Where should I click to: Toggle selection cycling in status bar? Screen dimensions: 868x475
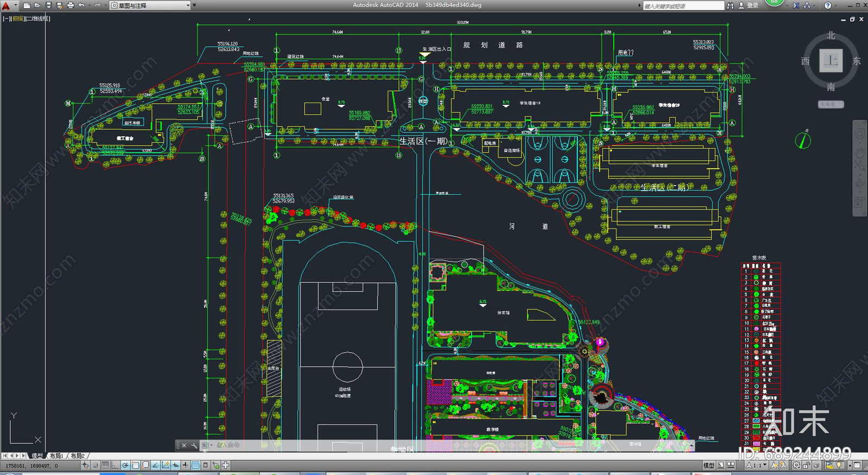tap(215, 465)
